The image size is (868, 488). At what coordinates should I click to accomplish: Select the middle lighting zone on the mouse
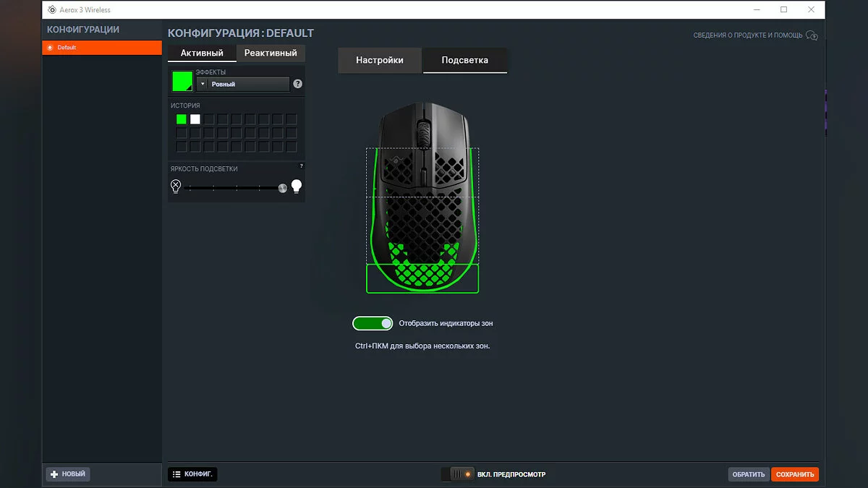tap(422, 230)
